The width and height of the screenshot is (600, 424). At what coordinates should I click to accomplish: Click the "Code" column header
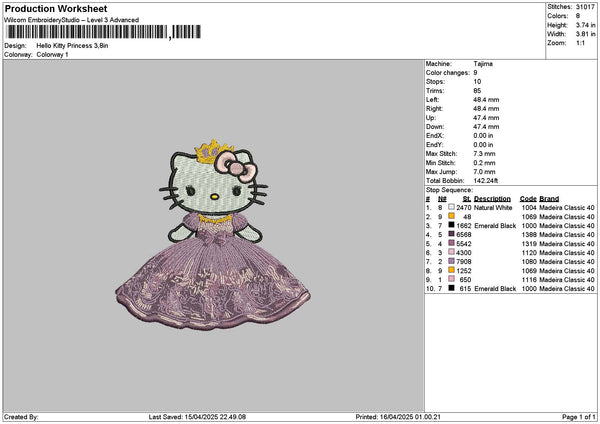click(528, 199)
